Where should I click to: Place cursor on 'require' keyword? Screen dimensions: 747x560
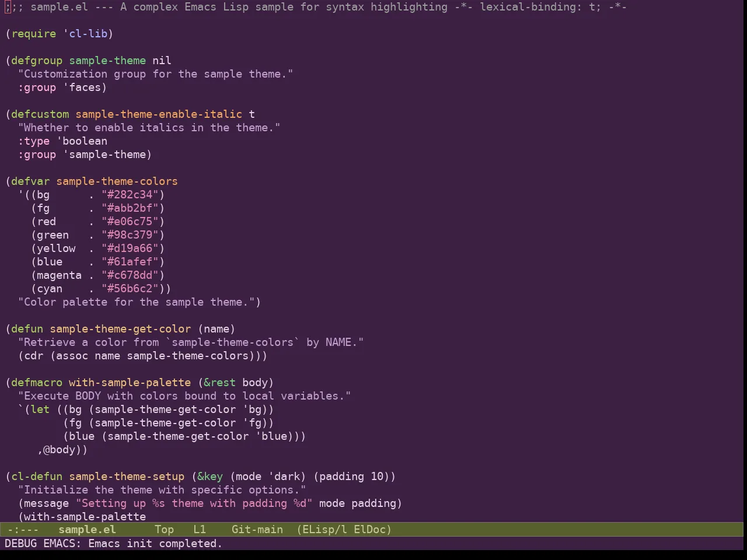point(34,34)
